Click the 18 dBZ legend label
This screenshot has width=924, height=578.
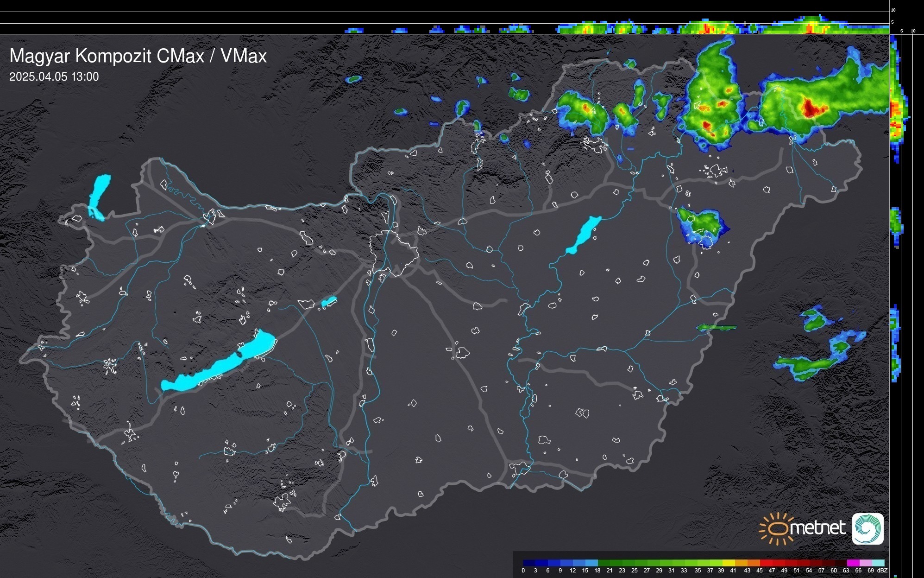597,571
